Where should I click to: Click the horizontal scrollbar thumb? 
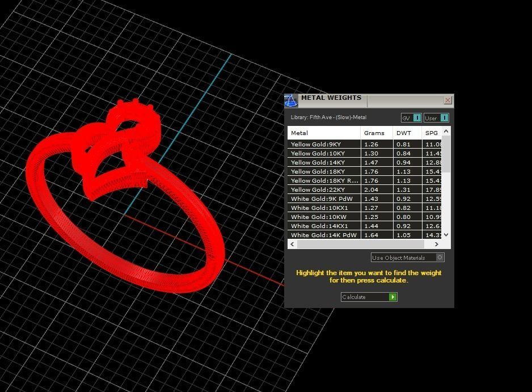coord(360,244)
